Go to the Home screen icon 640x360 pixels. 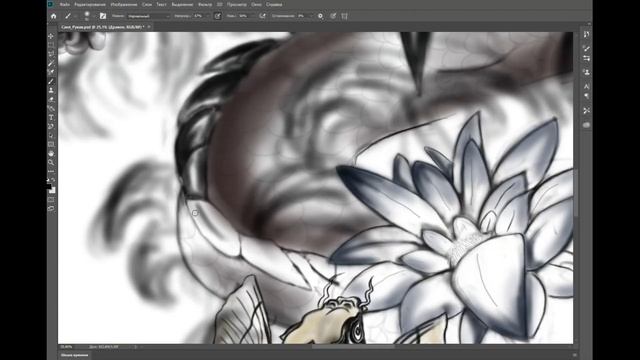pos(53,16)
